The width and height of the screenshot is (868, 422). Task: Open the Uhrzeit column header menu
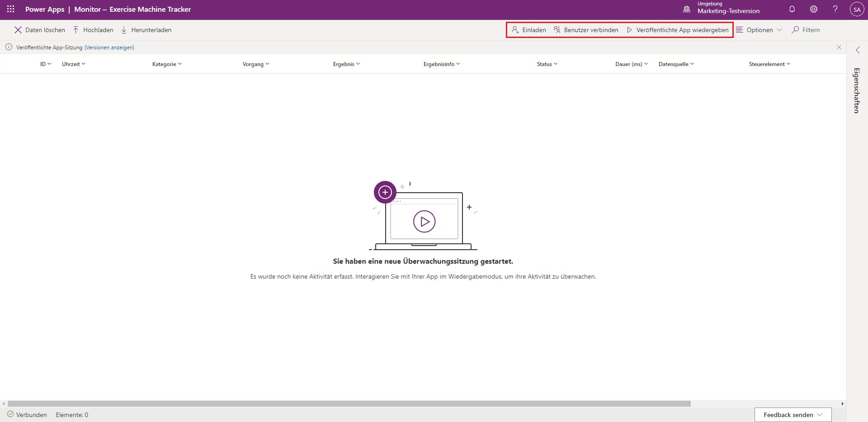(74, 64)
